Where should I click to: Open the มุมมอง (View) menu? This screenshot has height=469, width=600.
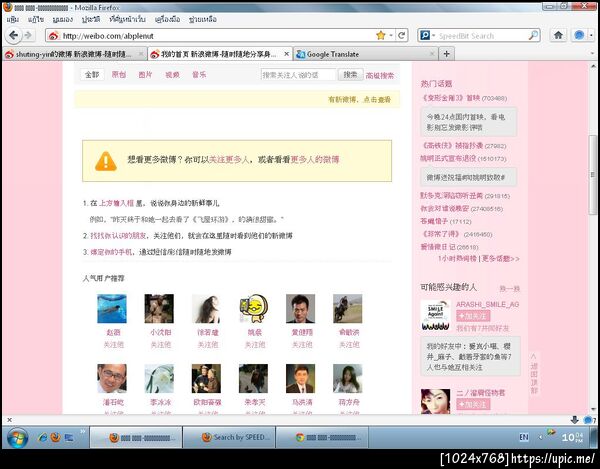(62, 19)
